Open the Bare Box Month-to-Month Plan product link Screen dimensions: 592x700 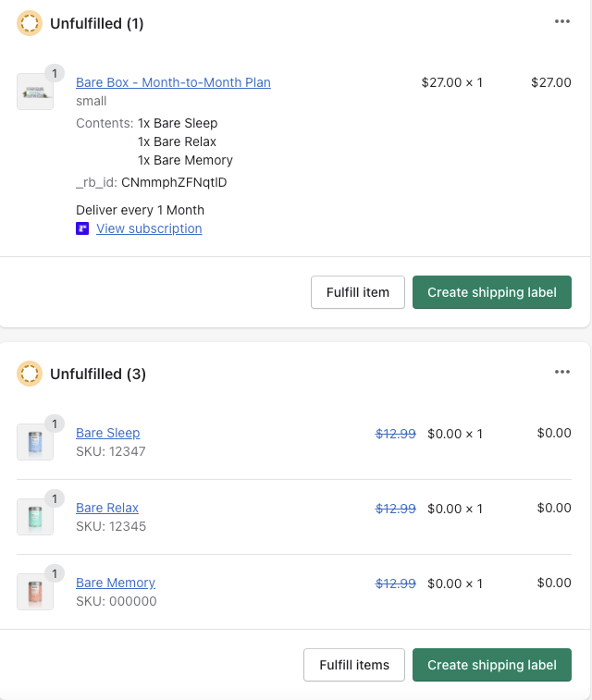coord(173,82)
